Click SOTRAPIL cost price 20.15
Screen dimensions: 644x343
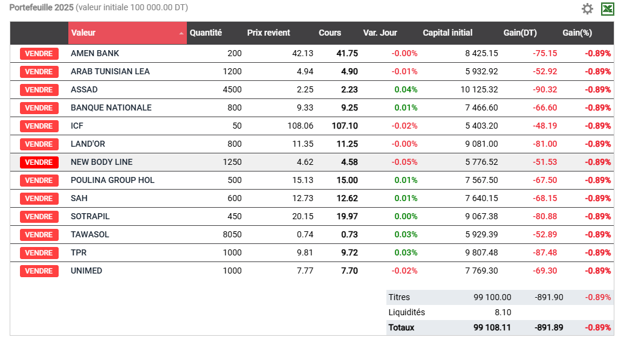[303, 216]
